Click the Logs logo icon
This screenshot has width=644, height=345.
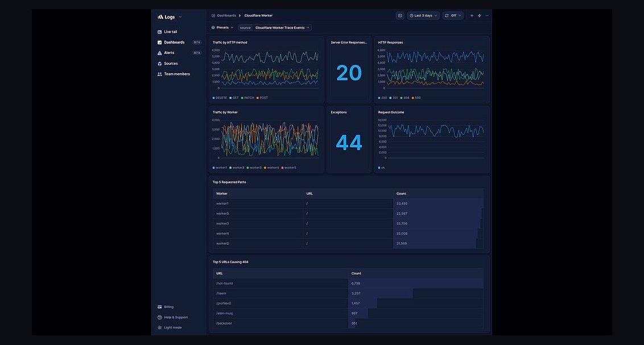pos(160,17)
